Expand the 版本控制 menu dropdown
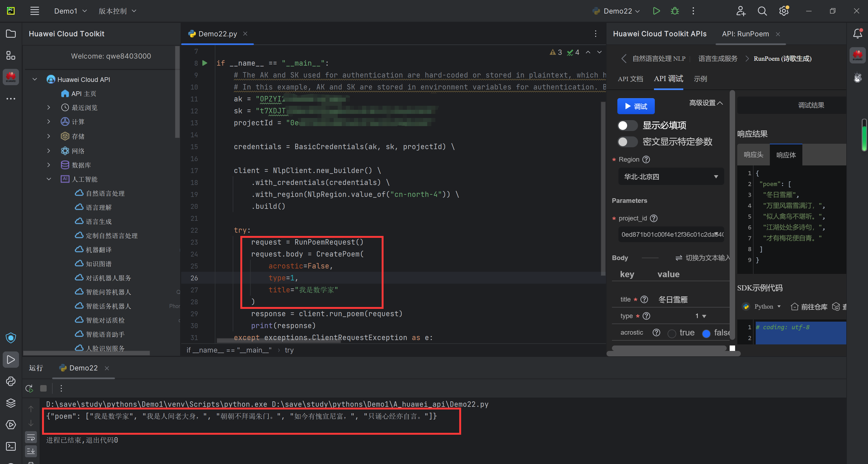The height and width of the screenshot is (464, 868). click(x=118, y=11)
